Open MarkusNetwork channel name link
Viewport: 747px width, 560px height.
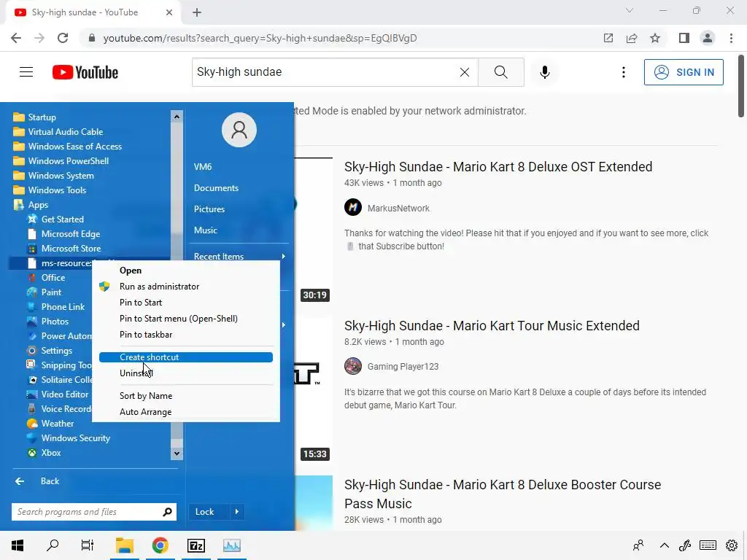coord(398,208)
